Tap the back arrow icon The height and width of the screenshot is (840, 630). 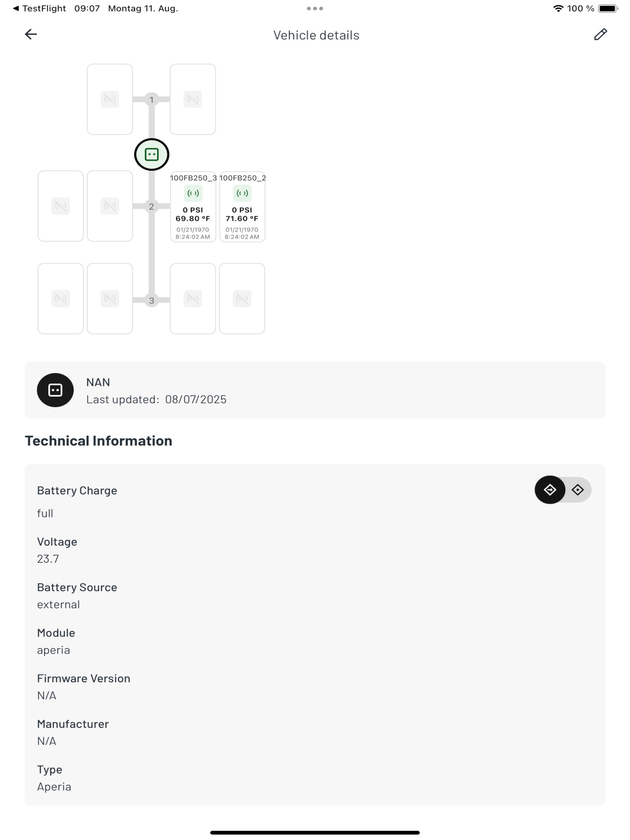[x=31, y=34]
